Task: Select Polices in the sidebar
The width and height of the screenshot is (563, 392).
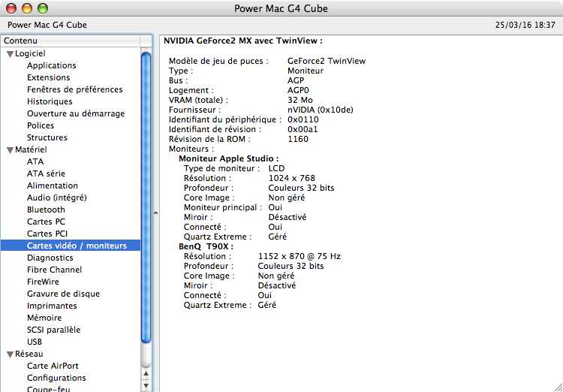Action: (41, 125)
